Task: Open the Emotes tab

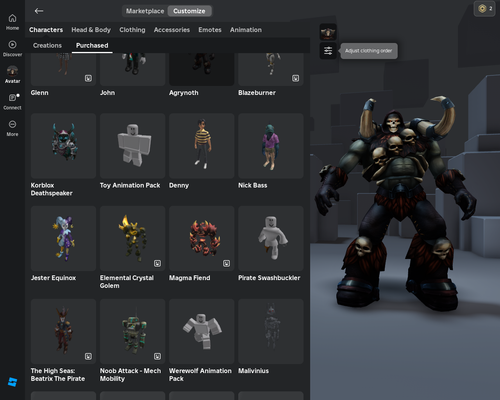Action: coord(210,30)
